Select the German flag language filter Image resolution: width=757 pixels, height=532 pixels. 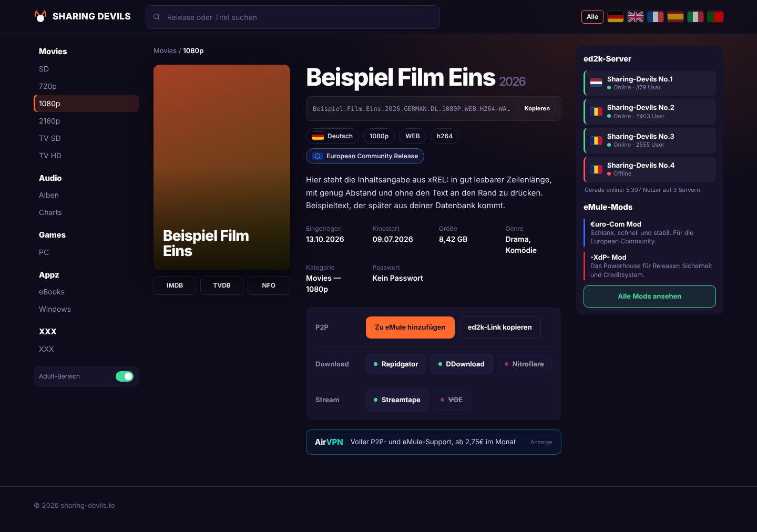(x=616, y=17)
